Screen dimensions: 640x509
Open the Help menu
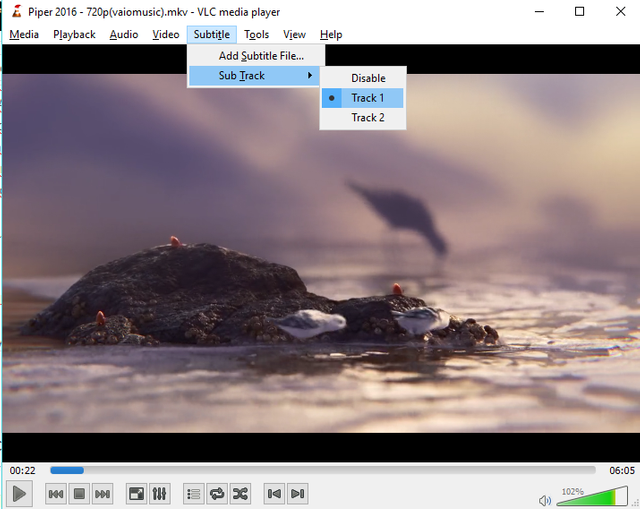click(331, 35)
